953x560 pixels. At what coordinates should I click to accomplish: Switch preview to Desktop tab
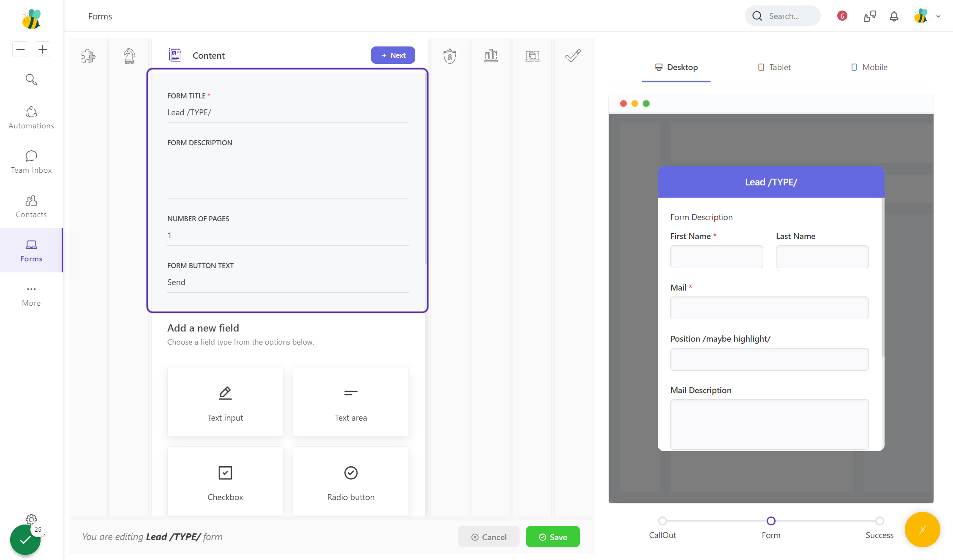(x=676, y=67)
